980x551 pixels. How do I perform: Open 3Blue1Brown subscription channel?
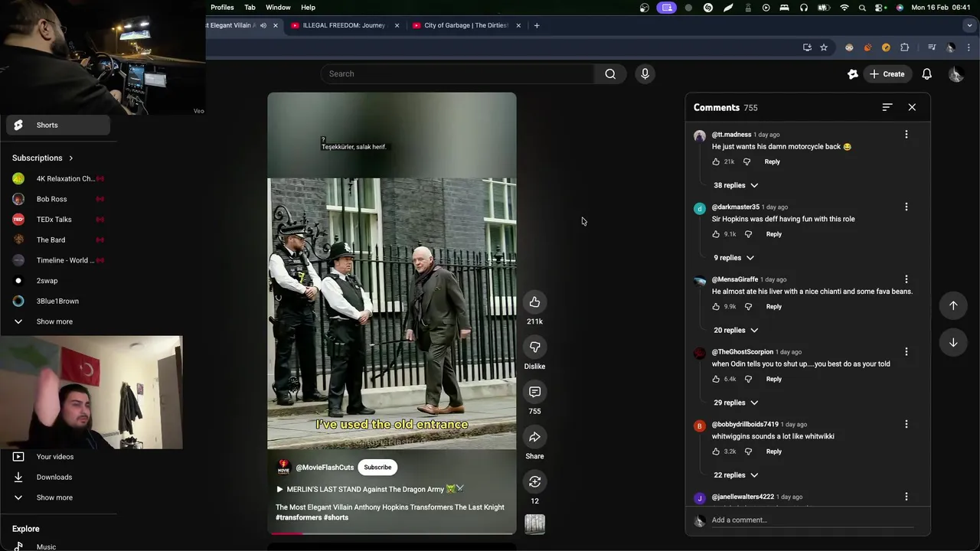point(58,302)
